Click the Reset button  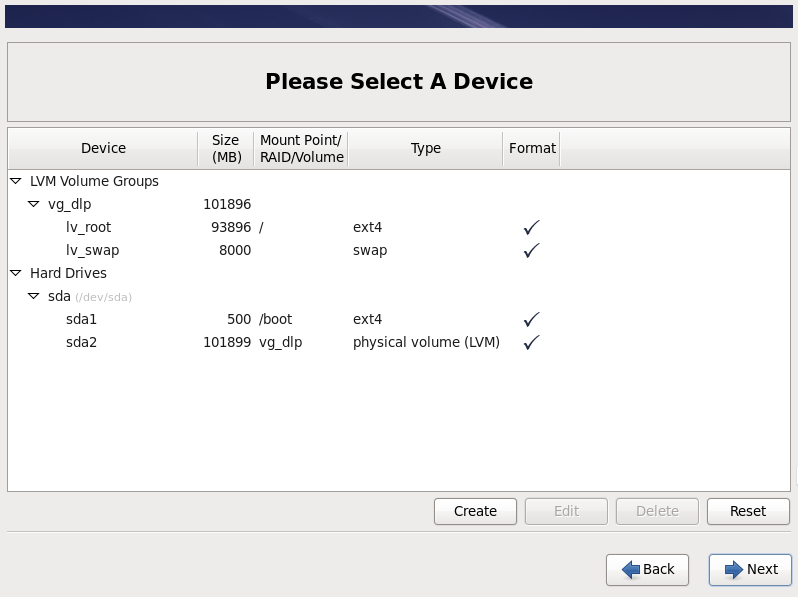click(748, 511)
